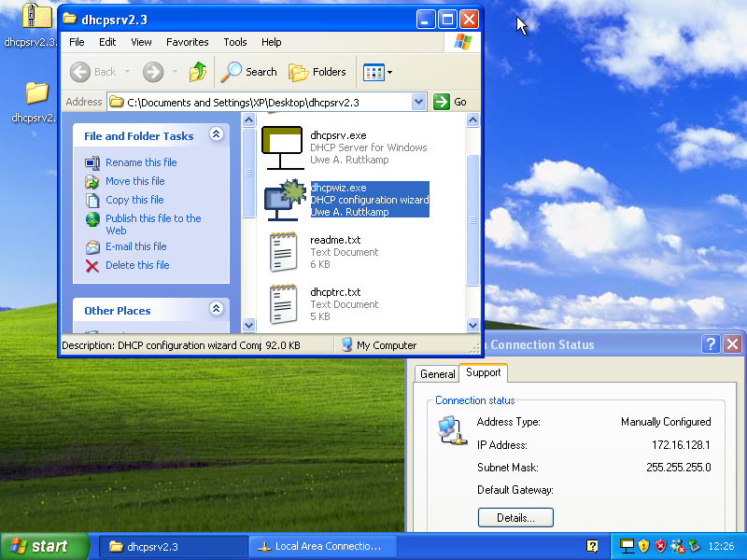Select the dhcptrc.txt text document icon
Viewport: 747px width, 560px height.
283,303
